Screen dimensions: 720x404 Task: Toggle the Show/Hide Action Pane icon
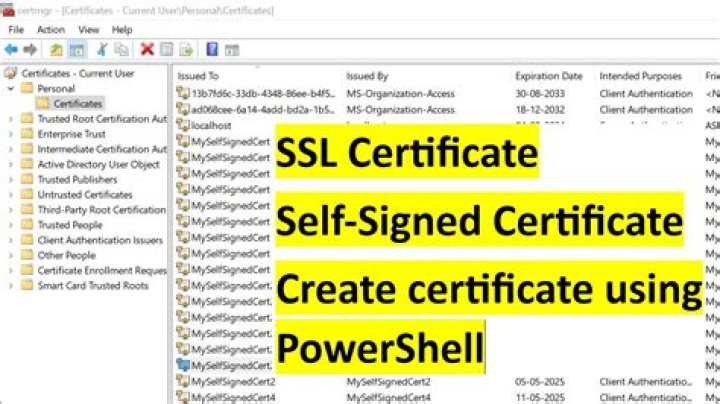[x=232, y=50]
